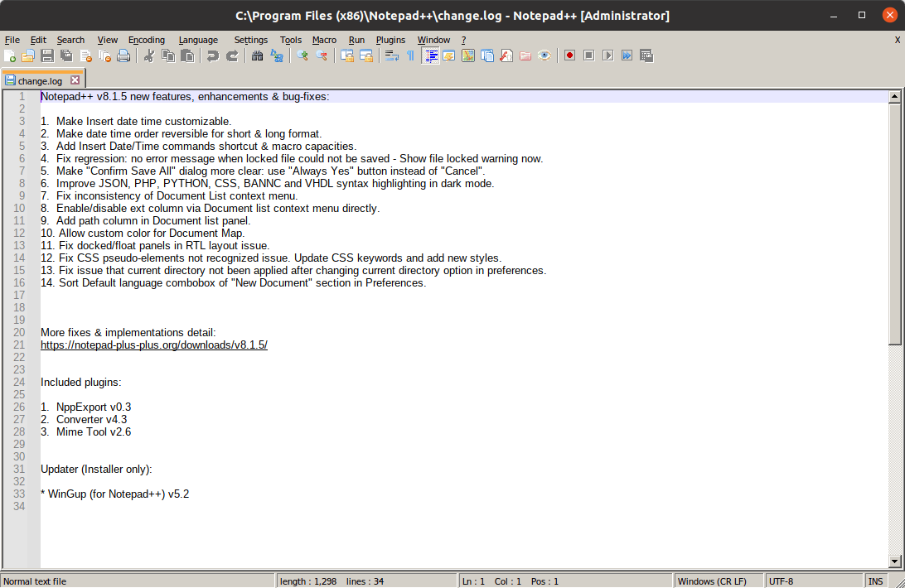905x588 pixels.
Task: Open the Settings menu
Action: click(250, 40)
